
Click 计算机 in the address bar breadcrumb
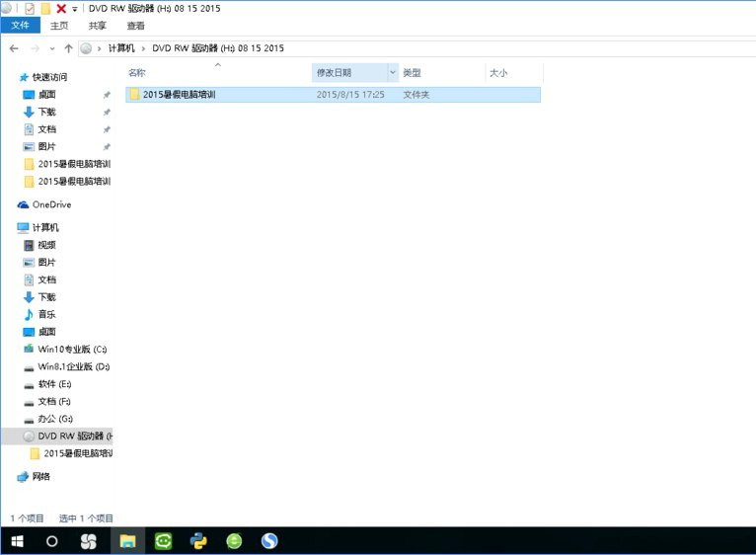coord(121,48)
